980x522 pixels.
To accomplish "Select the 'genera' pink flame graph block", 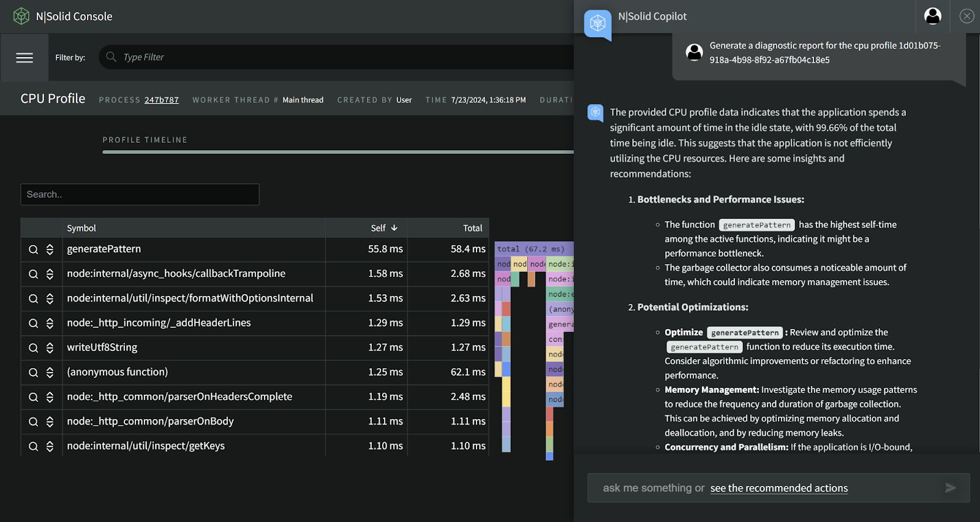I will pyautogui.click(x=560, y=324).
